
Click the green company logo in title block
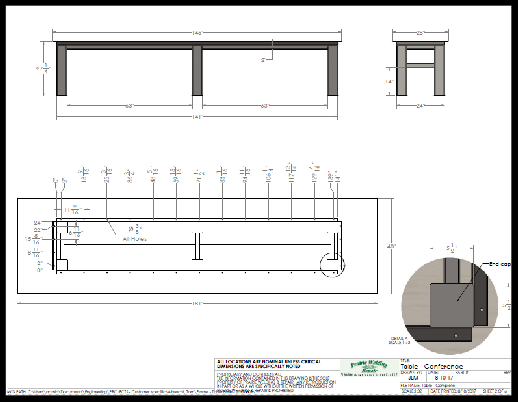pyautogui.click(x=369, y=367)
